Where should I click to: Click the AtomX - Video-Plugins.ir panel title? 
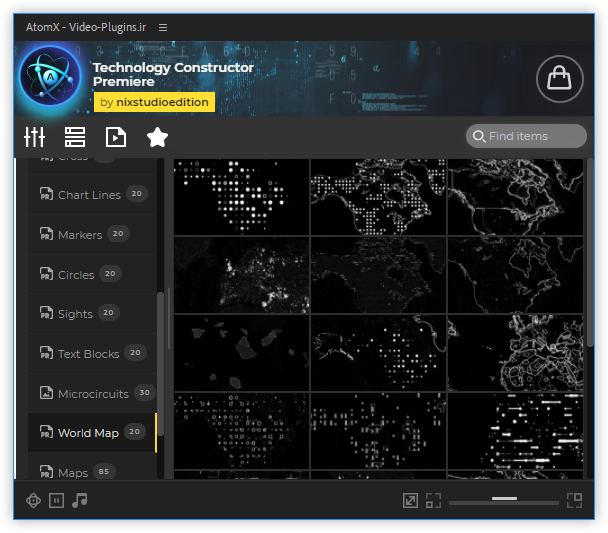[86, 27]
